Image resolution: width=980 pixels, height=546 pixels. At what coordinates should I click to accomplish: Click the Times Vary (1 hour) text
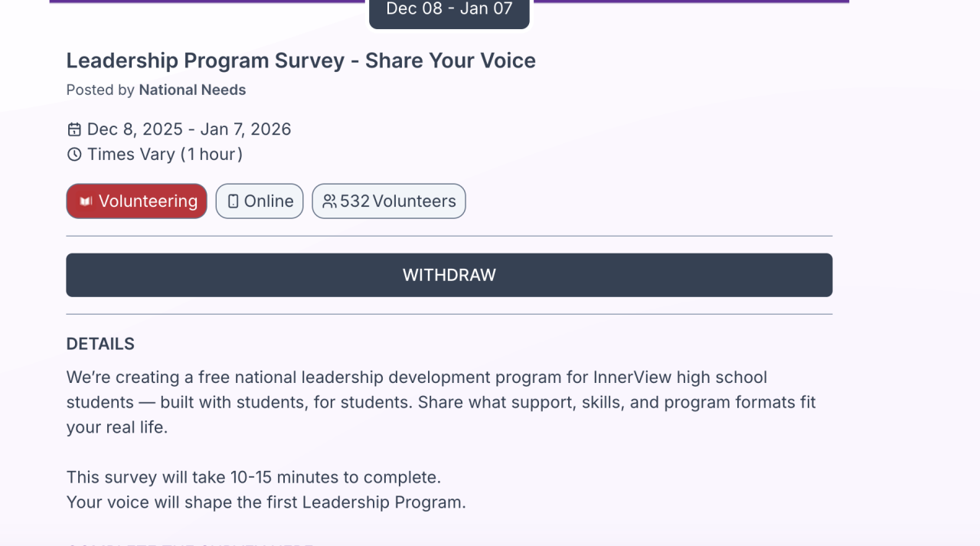click(165, 155)
